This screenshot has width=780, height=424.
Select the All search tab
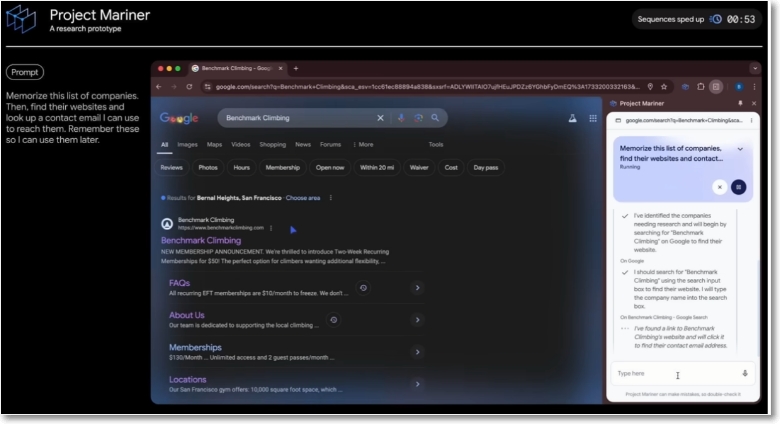pyautogui.click(x=165, y=144)
